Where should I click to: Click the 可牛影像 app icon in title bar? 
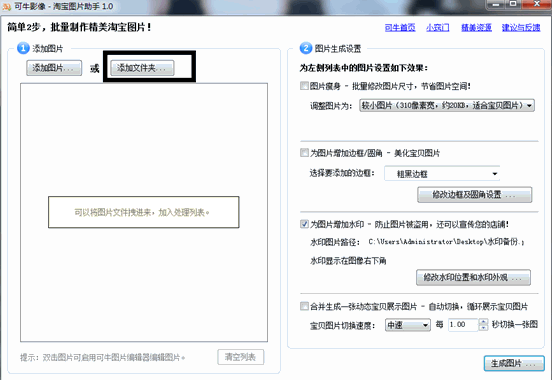(6, 6)
